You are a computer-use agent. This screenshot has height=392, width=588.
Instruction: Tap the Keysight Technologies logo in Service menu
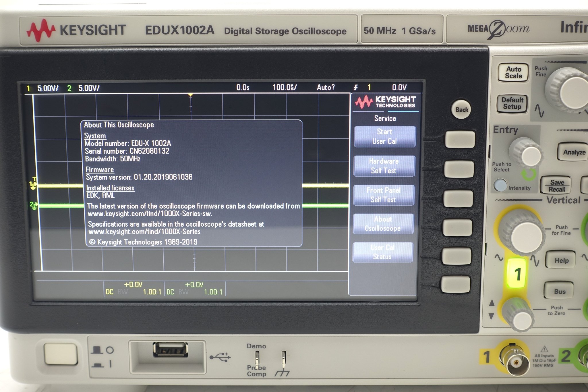pos(385,102)
